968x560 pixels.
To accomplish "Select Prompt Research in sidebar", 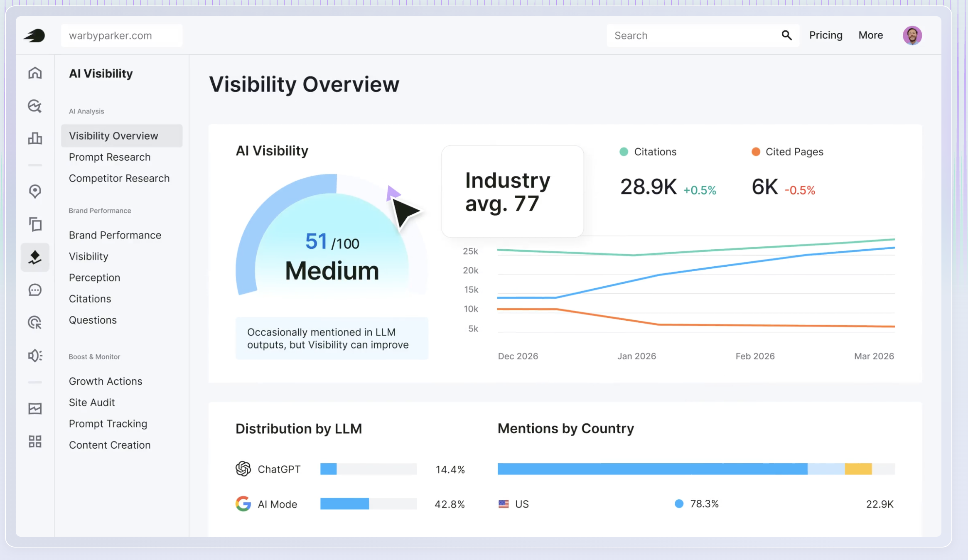I will [110, 157].
